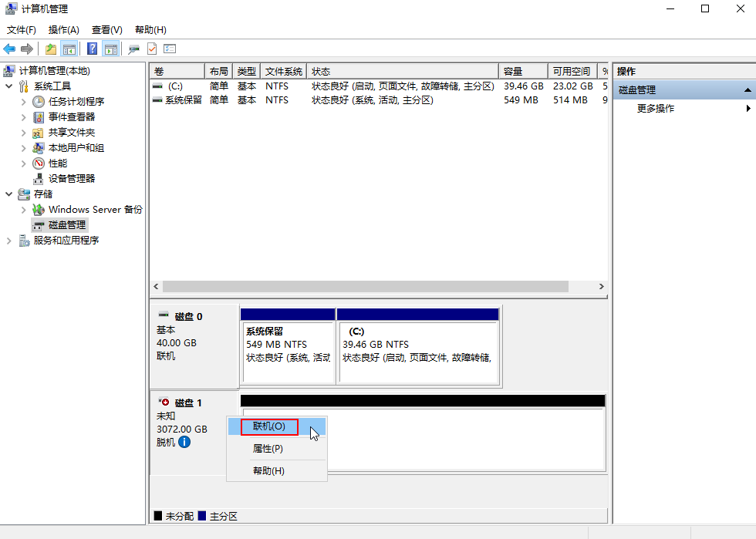The width and height of the screenshot is (756, 539).
Task: Select 设备管理器 in the tree
Action: (72, 179)
